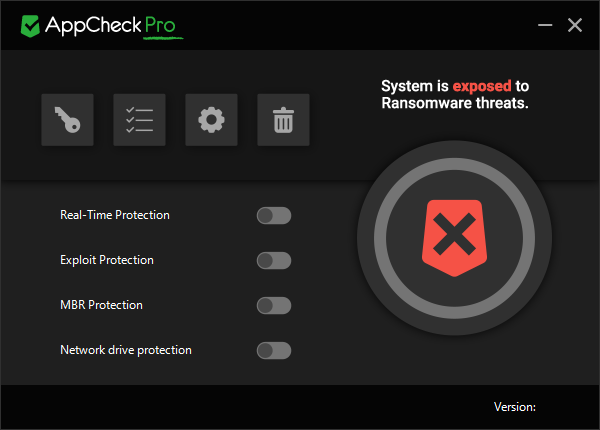Enable the Real-Time Protection toggle
This screenshot has width=600, height=430.
pyautogui.click(x=273, y=215)
